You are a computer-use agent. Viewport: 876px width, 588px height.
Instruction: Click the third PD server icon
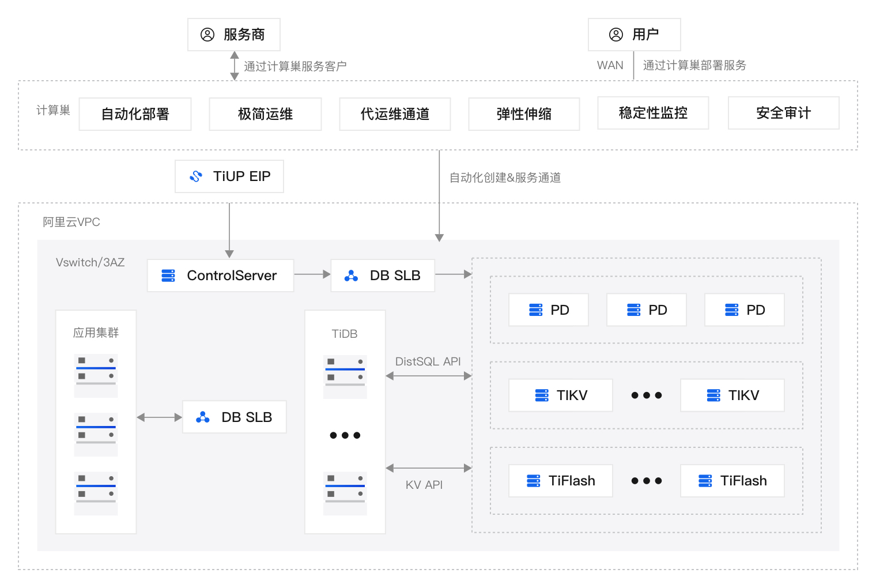click(x=732, y=310)
